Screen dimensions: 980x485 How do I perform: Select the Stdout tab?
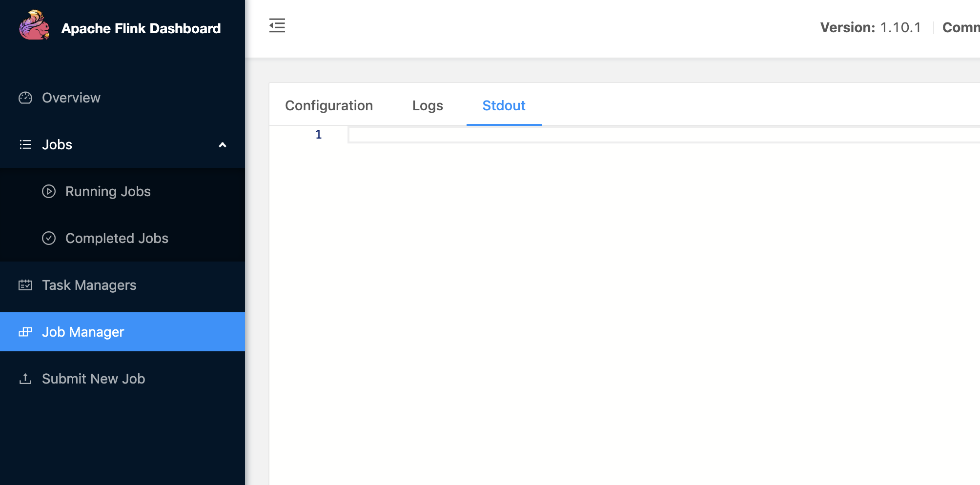(504, 105)
